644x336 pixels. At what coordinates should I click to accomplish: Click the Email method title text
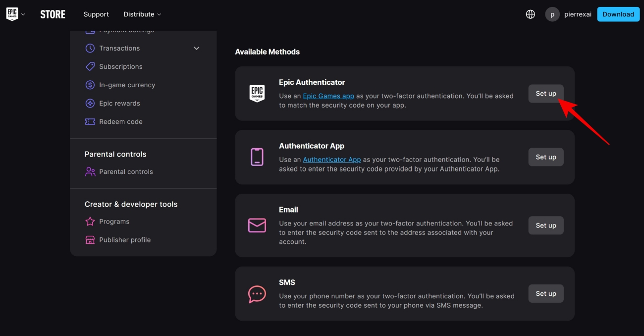tap(288, 210)
